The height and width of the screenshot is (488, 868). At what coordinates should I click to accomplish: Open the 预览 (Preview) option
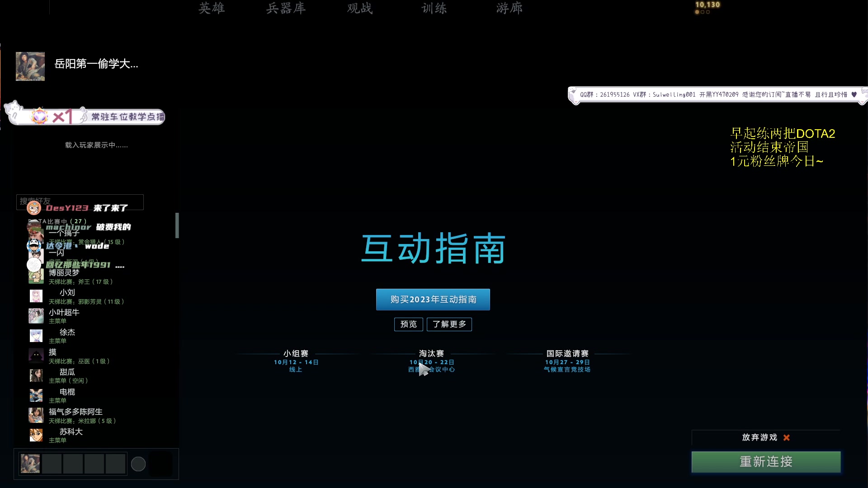tap(408, 324)
